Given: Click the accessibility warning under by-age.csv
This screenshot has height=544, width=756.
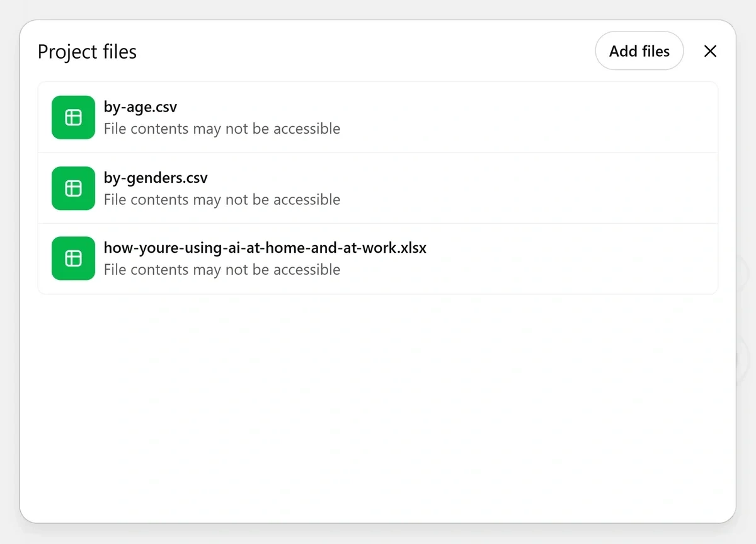Looking at the screenshot, I should coord(222,129).
